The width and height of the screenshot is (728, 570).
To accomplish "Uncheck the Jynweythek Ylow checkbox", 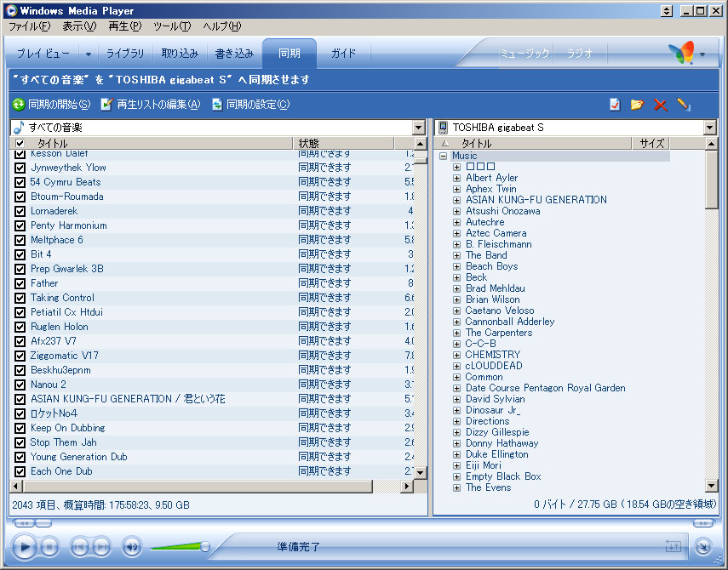I will click(20, 168).
